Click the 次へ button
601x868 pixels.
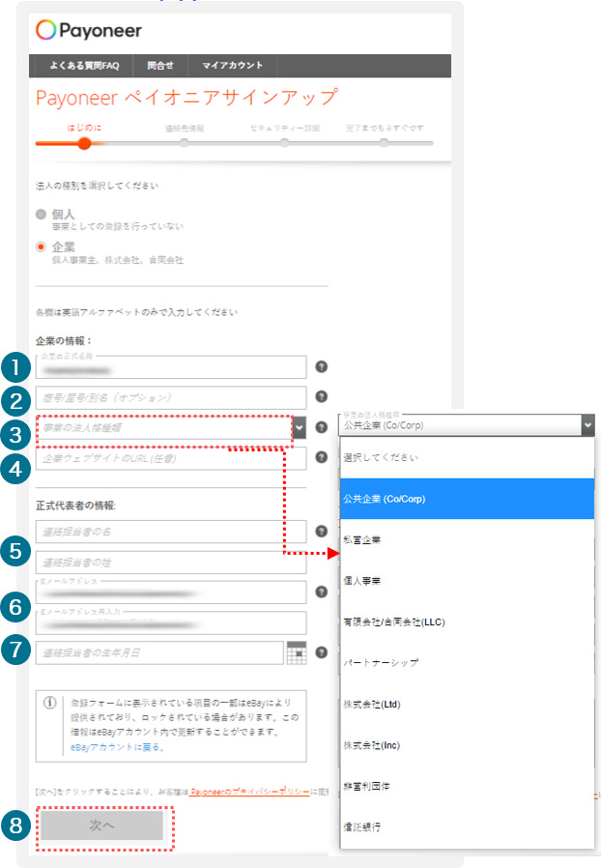tap(101, 825)
